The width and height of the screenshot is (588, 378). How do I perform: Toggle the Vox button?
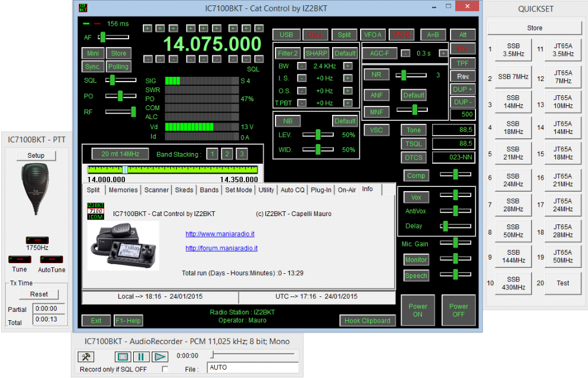pyautogui.click(x=416, y=197)
